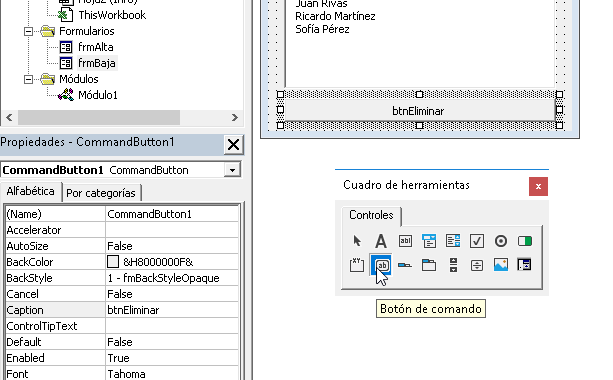Select the MultiPage control in toolbox
This screenshot has height=380, width=613.
tap(429, 265)
